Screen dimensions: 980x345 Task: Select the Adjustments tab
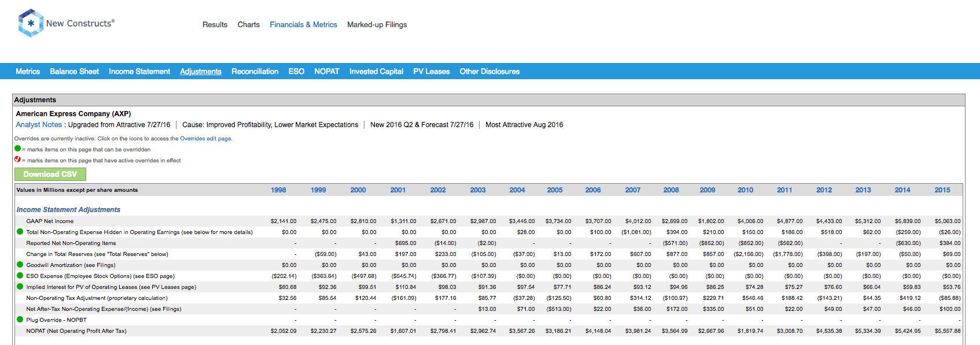[201, 71]
